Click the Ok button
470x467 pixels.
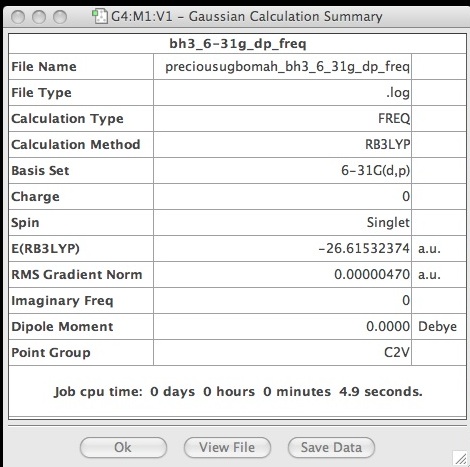[123, 447]
